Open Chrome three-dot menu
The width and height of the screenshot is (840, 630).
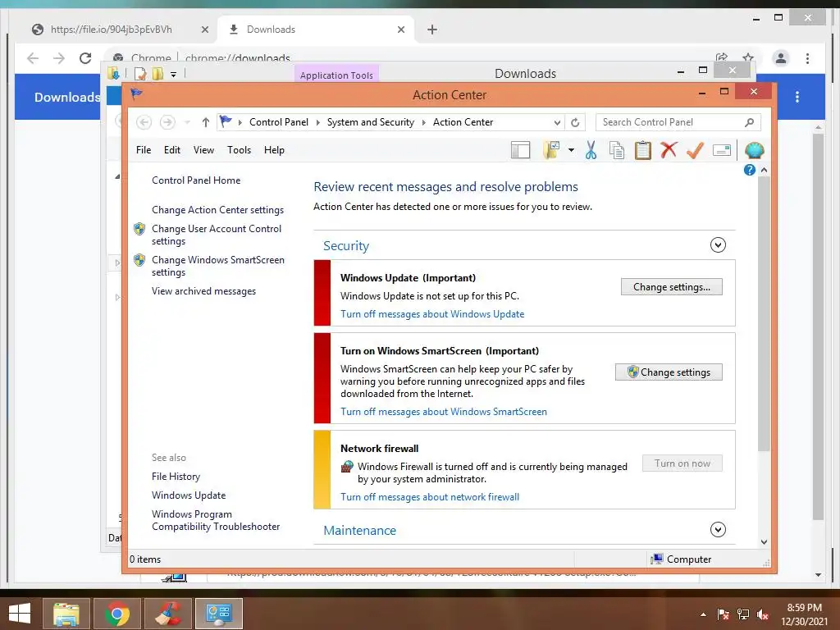coord(807,58)
